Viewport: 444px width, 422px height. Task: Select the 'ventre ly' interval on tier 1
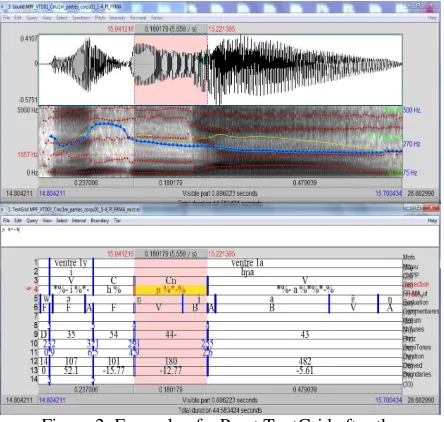(x=71, y=263)
